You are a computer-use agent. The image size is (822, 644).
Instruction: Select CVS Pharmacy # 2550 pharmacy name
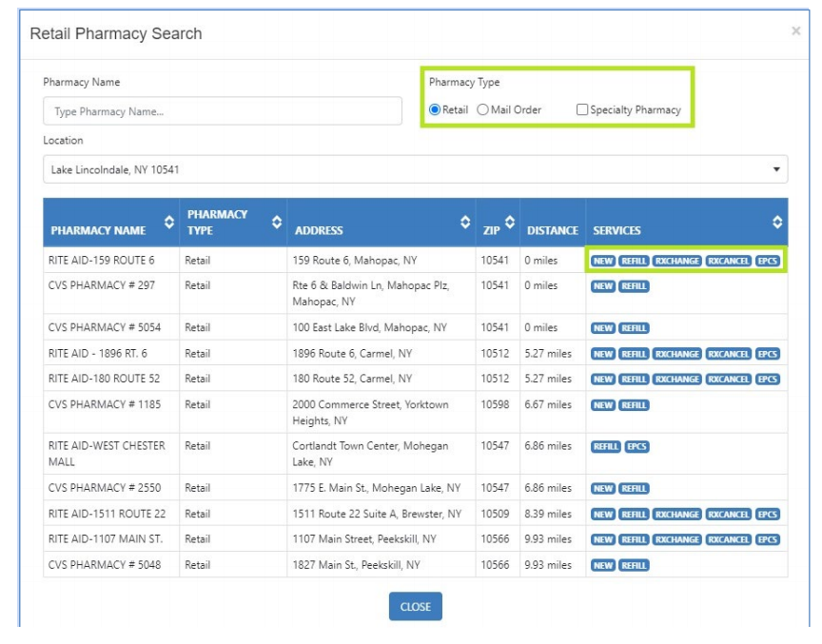point(105,488)
